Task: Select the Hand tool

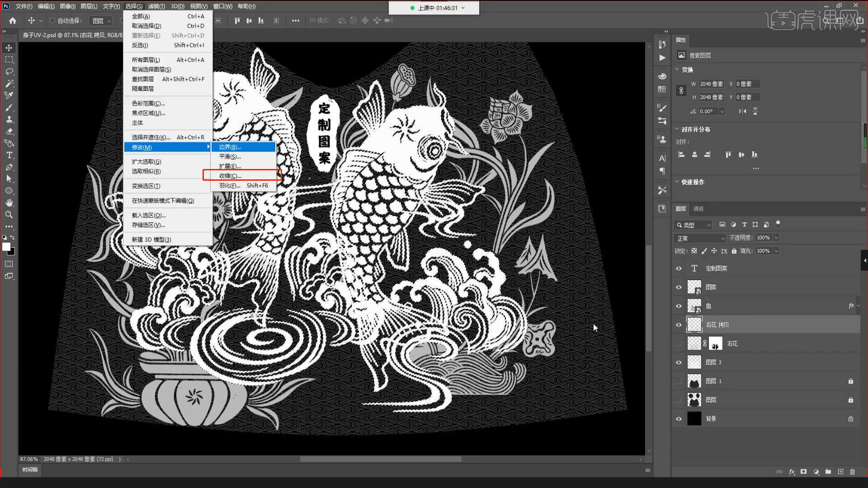Action: coord(9,203)
